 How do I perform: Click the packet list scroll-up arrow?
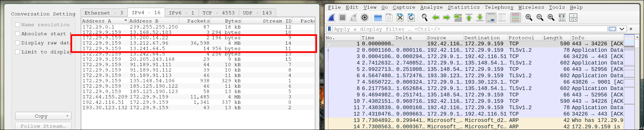click(637, 37)
